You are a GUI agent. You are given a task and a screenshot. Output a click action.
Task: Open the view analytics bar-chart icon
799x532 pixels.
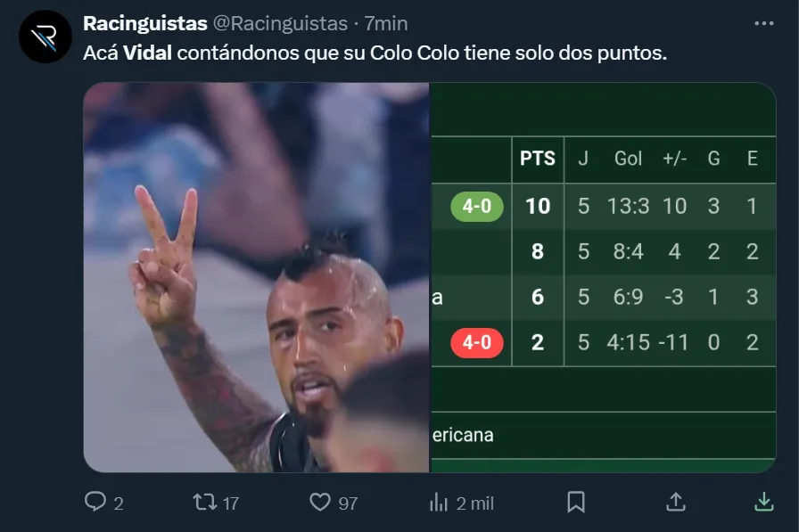(439, 503)
